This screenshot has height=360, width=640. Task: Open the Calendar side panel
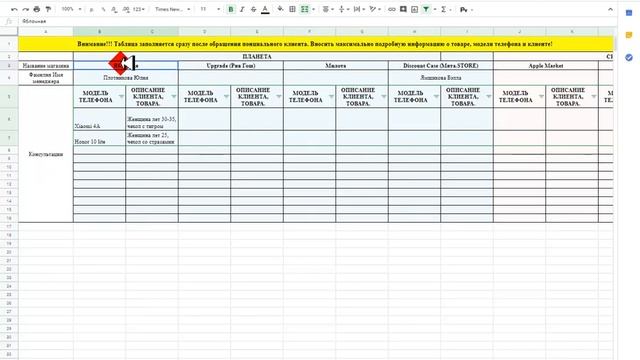629,13
